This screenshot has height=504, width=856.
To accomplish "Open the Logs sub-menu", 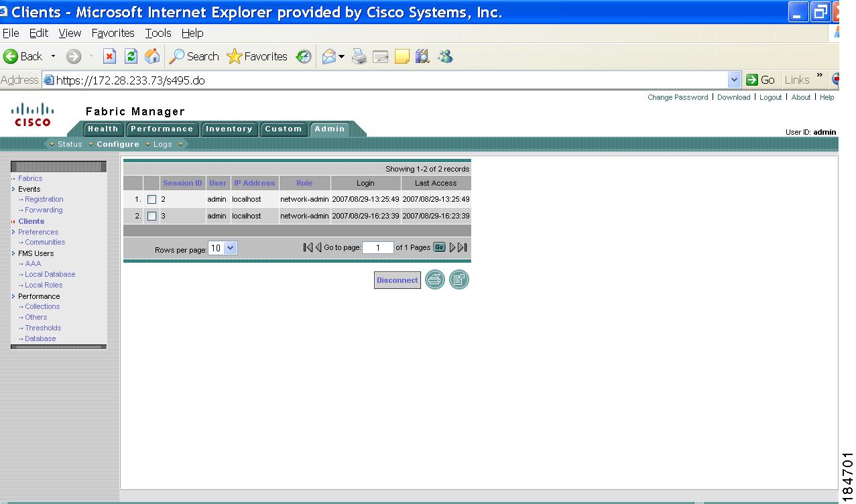I will [x=163, y=144].
